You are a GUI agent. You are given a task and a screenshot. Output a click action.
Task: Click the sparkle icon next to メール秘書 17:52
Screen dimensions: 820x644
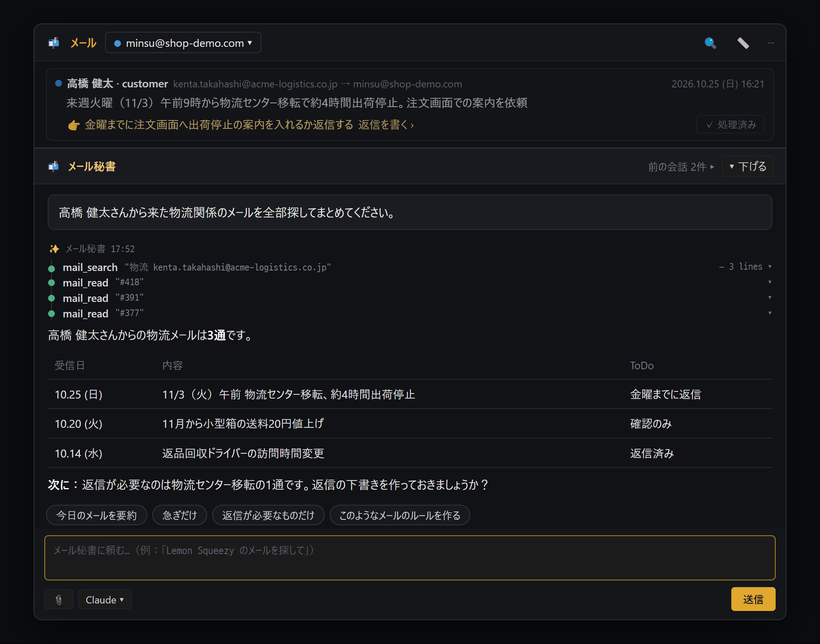54,249
